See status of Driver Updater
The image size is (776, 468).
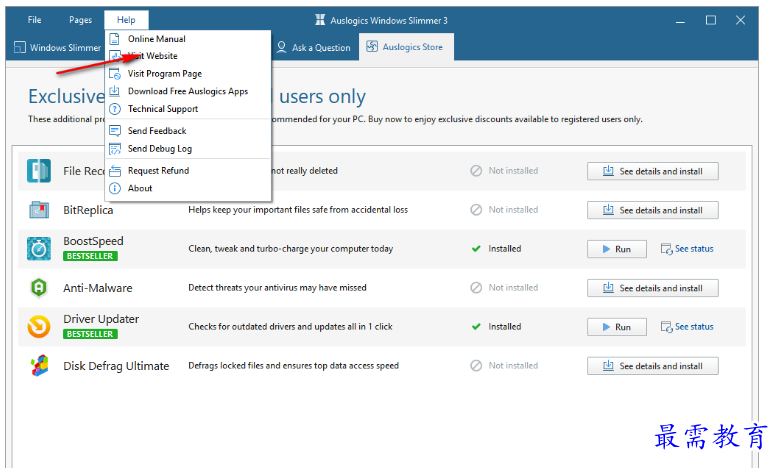(x=687, y=327)
